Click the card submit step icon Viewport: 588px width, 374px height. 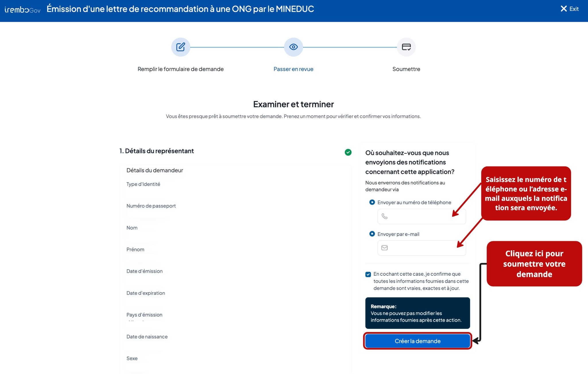(x=406, y=47)
